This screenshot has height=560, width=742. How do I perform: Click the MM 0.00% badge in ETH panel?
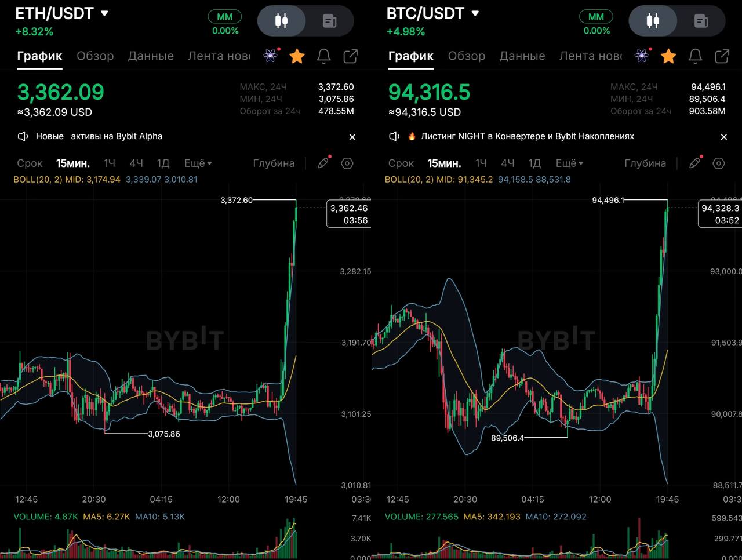[x=225, y=23]
